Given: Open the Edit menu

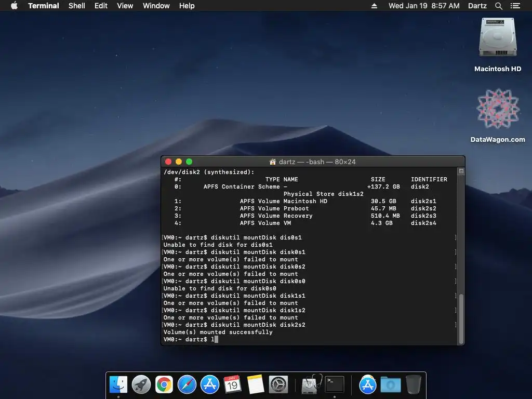Looking at the screenshot, I should coord(101,6).
